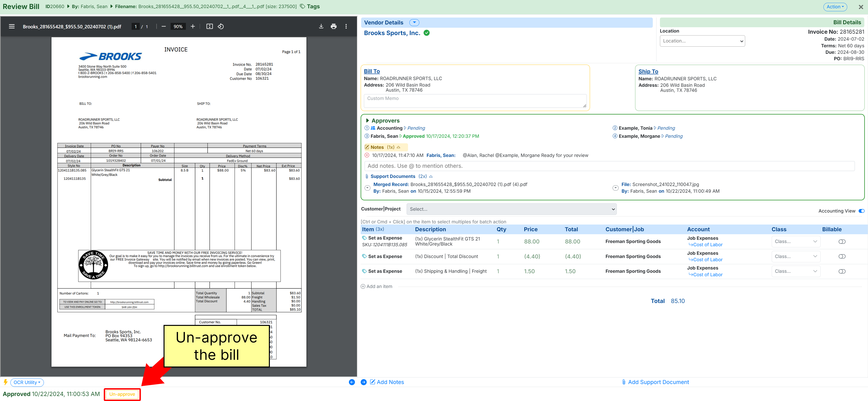Open the Brooks Sports, Inc. vendor link
The image size is (868, 401).
tap(392, 33)
